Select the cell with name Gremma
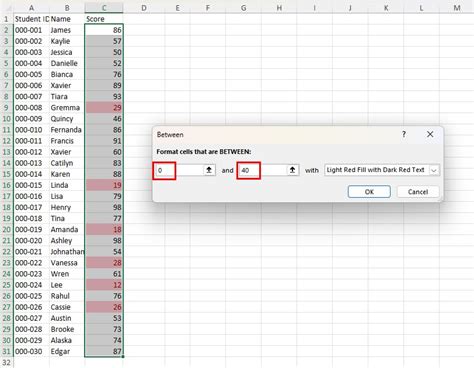The height and width of the screenshot is (368, 474). click(67, 107)
